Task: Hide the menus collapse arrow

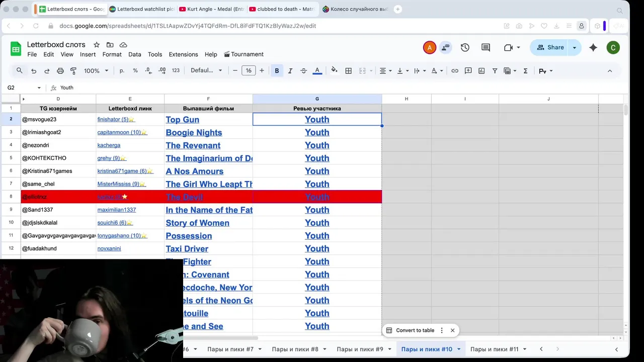Action: [x=610, y=71]
